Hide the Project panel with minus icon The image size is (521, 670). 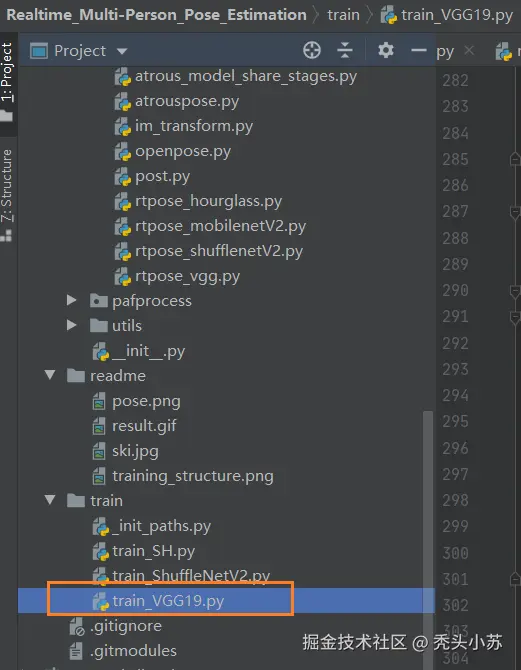418,50
